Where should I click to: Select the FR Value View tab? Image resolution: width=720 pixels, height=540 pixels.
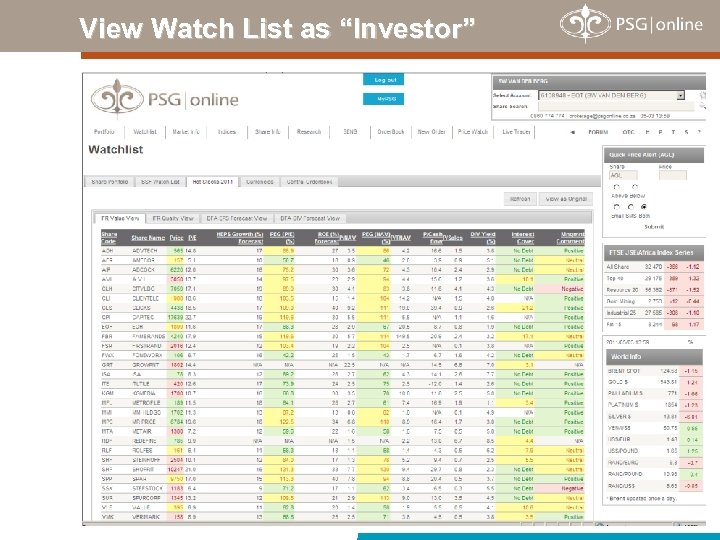[120, 219]
